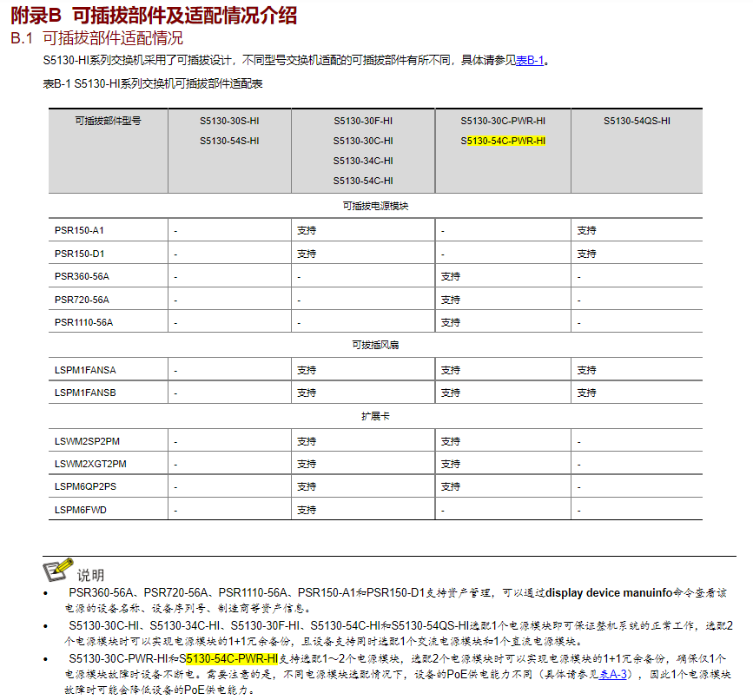Click the LSWM2SP2PM row label
Screen dimensions: 753x700
click(x=87, y=441)
